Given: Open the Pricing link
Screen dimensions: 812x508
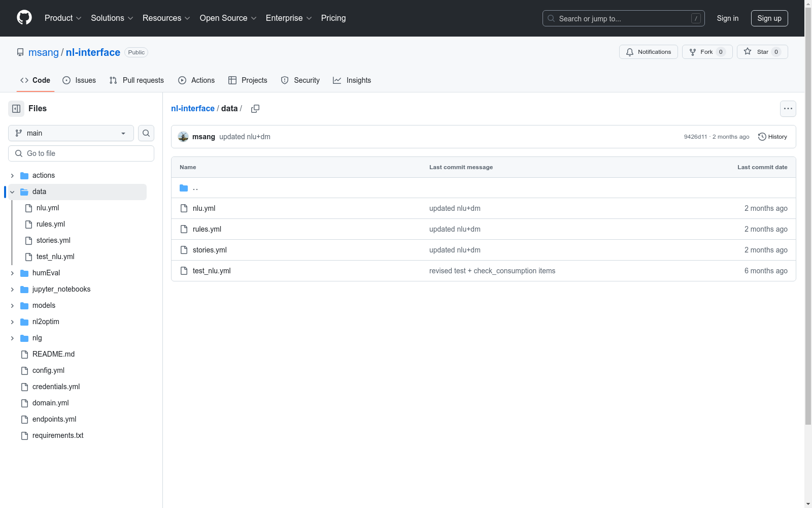Looking at the screenshot, I should (333, 18).
